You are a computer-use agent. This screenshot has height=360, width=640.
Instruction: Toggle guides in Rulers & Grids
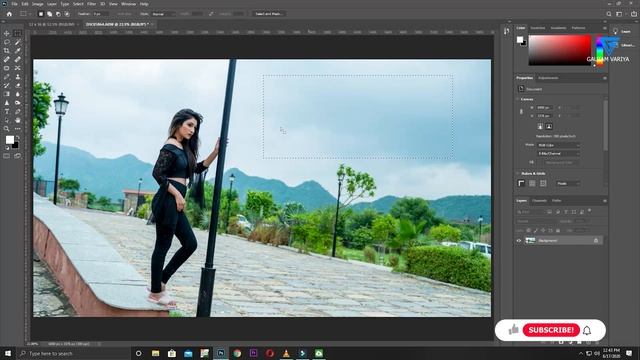point(543,184)
